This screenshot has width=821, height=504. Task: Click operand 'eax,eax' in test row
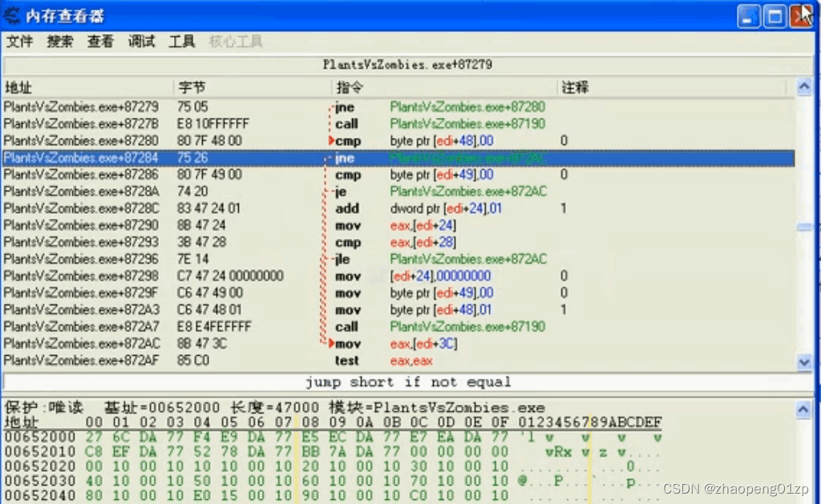coord(411,361)
